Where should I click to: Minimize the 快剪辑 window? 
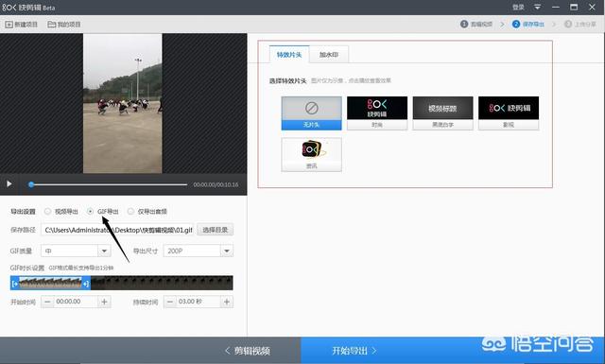click(556, 7)
